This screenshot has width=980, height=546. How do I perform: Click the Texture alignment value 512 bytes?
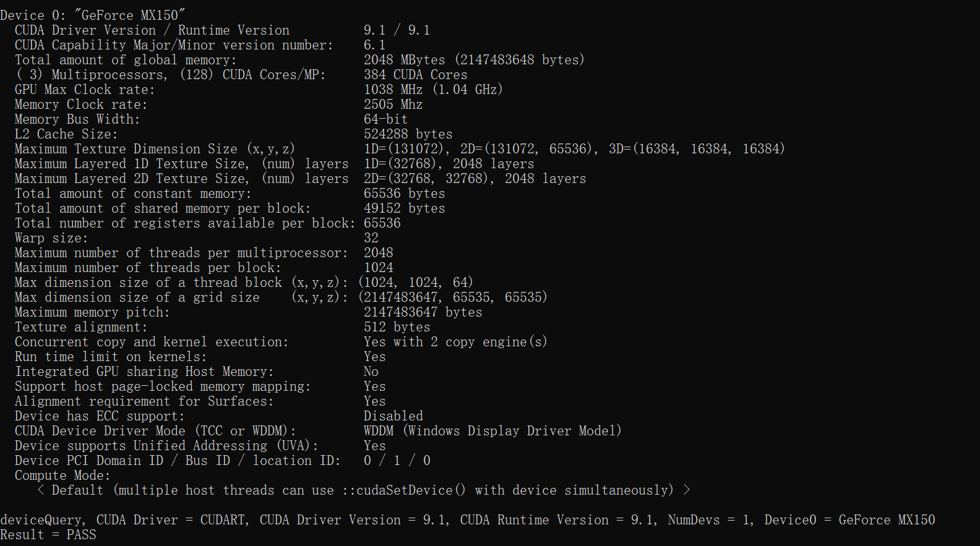(397, 327)
